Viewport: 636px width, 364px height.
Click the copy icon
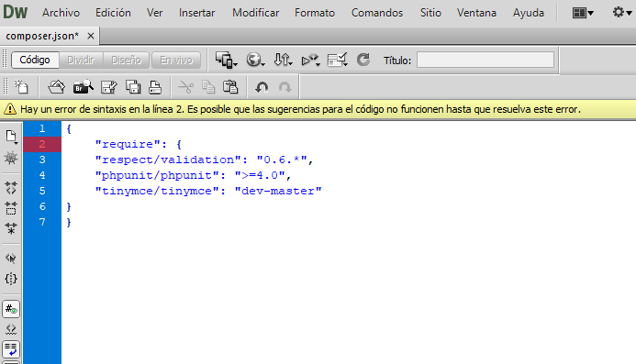[208, 87]
